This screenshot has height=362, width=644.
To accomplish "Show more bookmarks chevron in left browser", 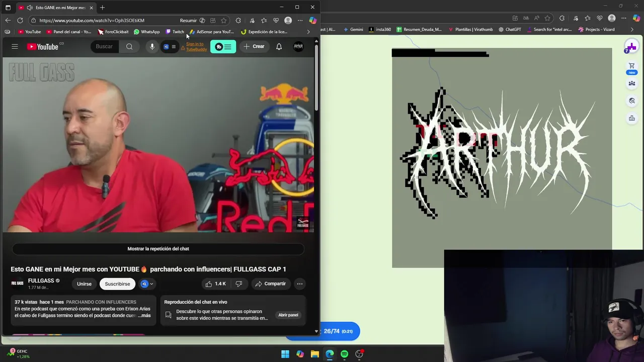I will [308, 32].
